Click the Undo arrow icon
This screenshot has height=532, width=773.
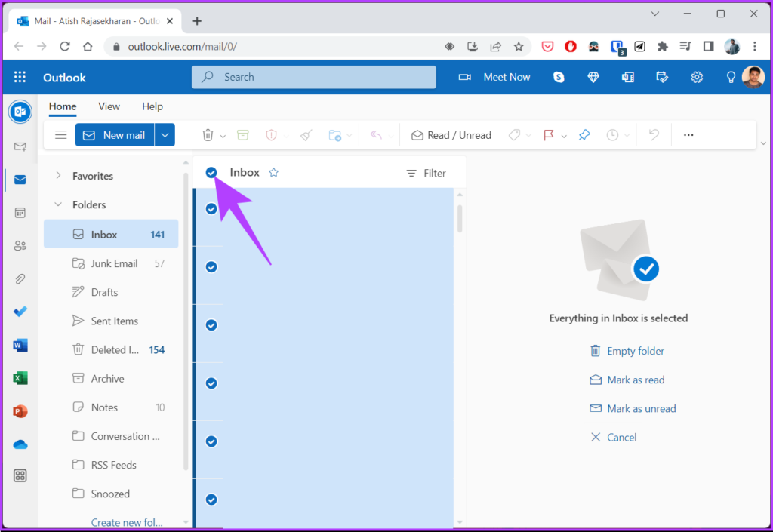click(x=654, y=135)
